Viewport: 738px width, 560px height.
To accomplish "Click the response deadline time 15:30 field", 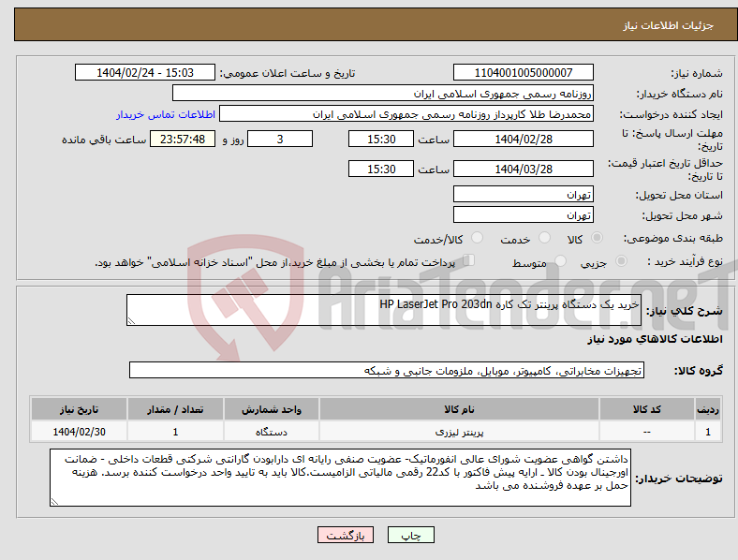I will (381, 139).
